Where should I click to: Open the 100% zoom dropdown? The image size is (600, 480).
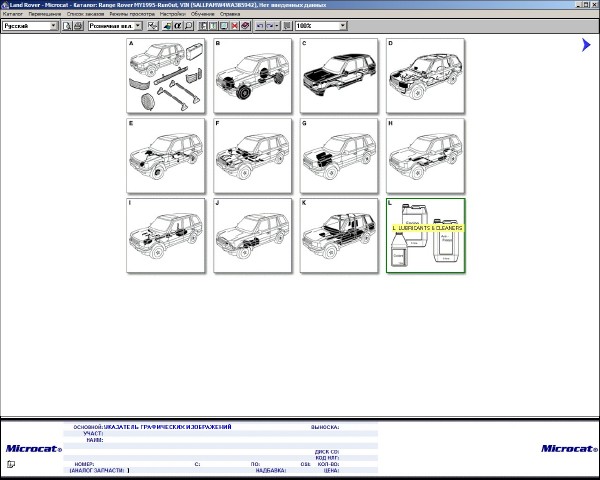click(x=343, y=26)
